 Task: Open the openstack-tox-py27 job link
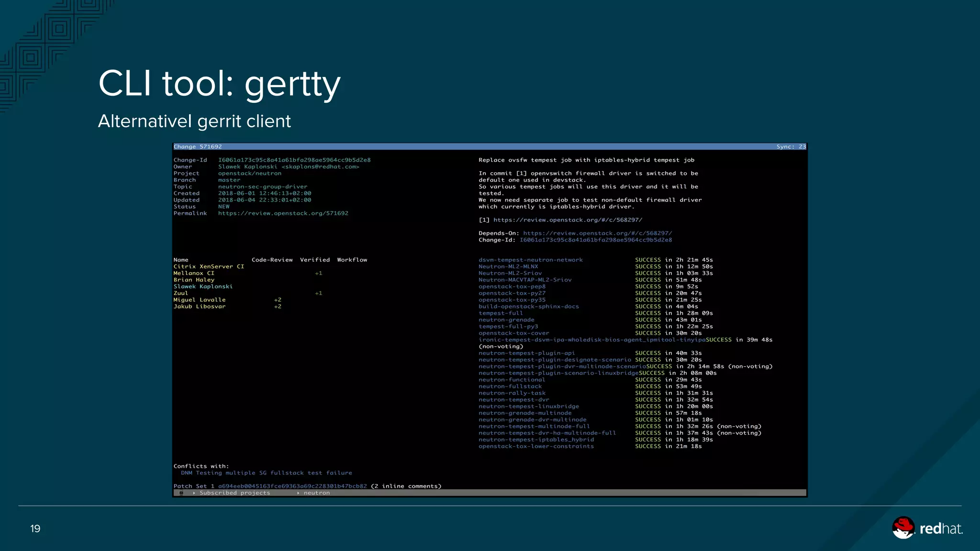512,294
